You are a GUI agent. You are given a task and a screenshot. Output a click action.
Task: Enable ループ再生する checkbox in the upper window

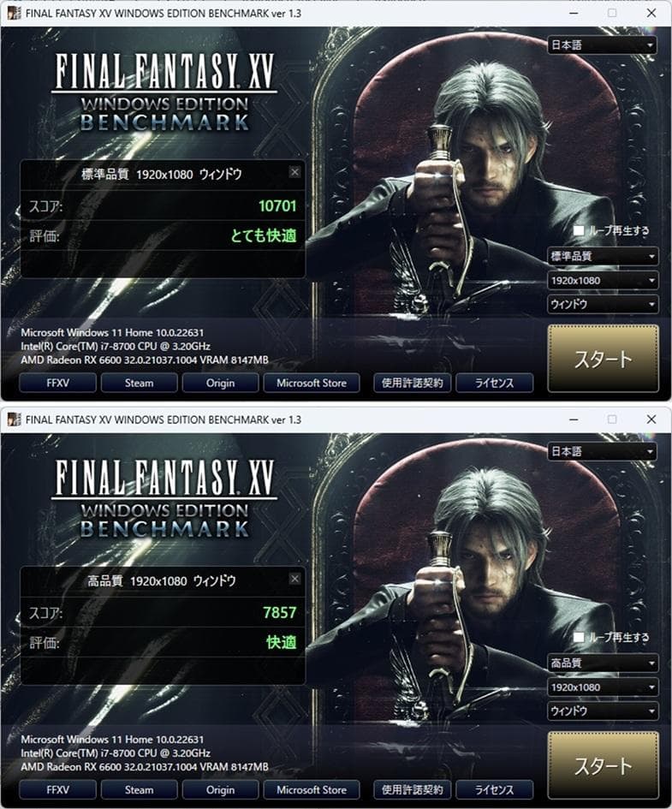tap(579, 230)
